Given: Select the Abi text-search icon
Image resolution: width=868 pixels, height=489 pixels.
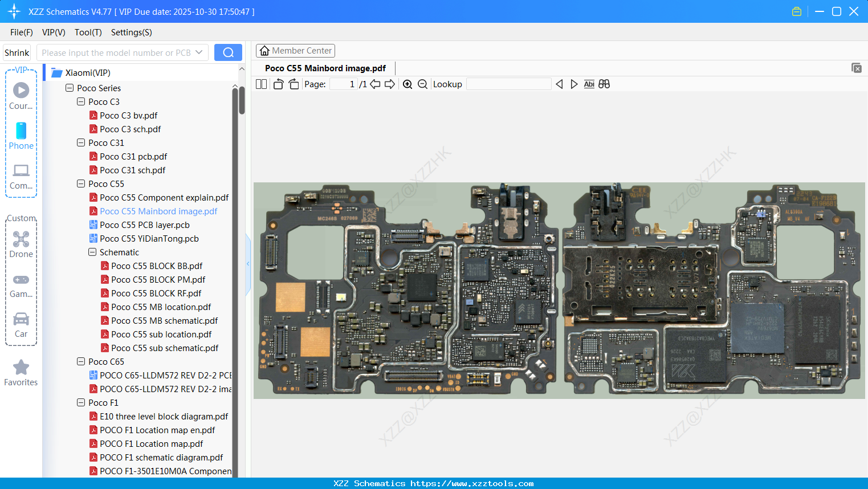Looking at the screenshot, I should pos(589,84).
